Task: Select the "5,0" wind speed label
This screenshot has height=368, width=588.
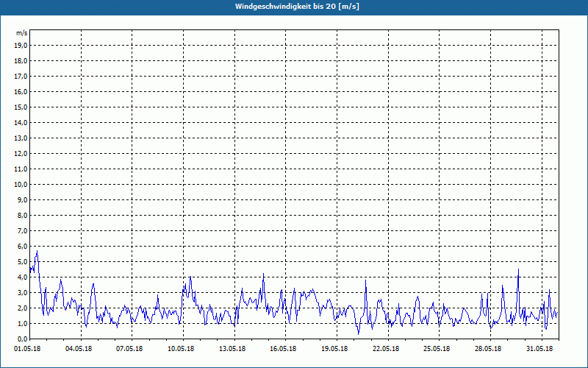Action: (x=22, y=262)
